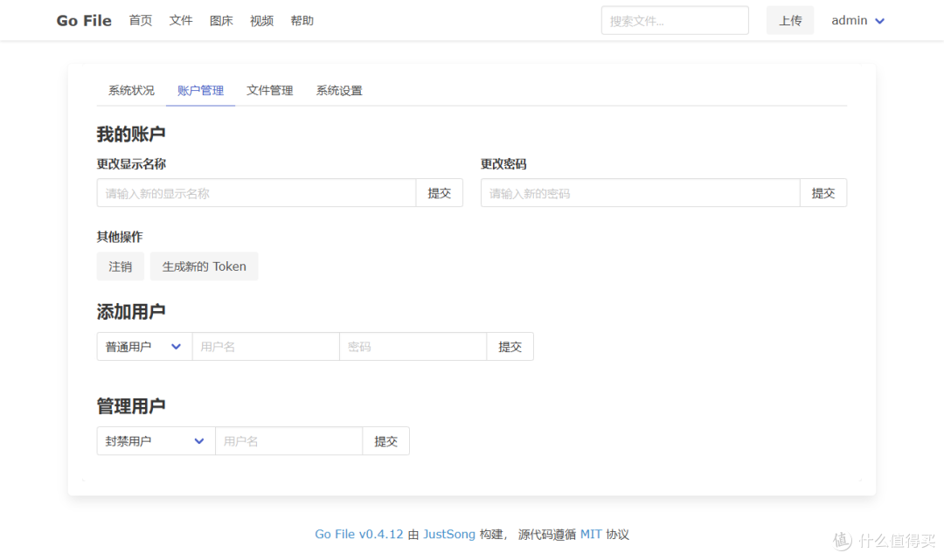Open the 封禁用户 action dropdown
The height and width of the screenshot is (560, 944).
click(155, 440)
